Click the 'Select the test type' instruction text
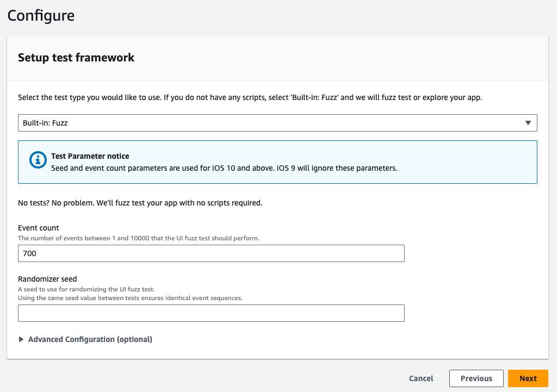Image resolution: width=557 pixels, height=392 pixels. [250, 98]
